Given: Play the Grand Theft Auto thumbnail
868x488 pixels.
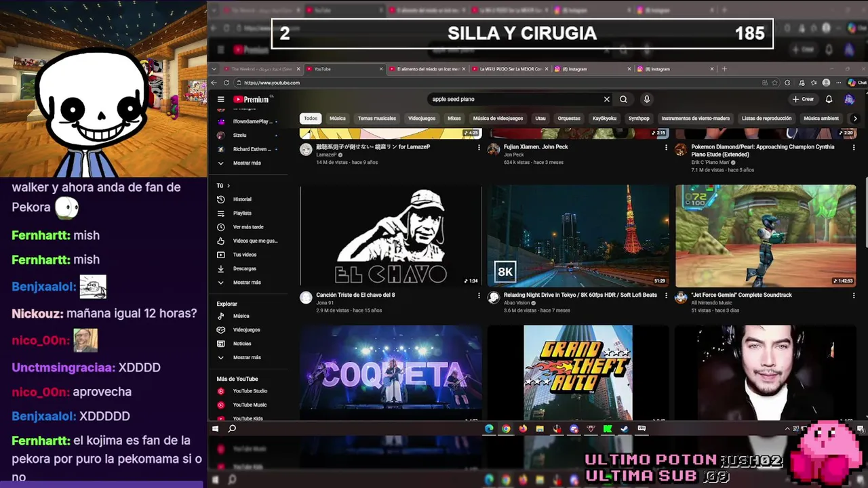Looking at the screenshot, I should pyautogui.click(x=578, y=373).
